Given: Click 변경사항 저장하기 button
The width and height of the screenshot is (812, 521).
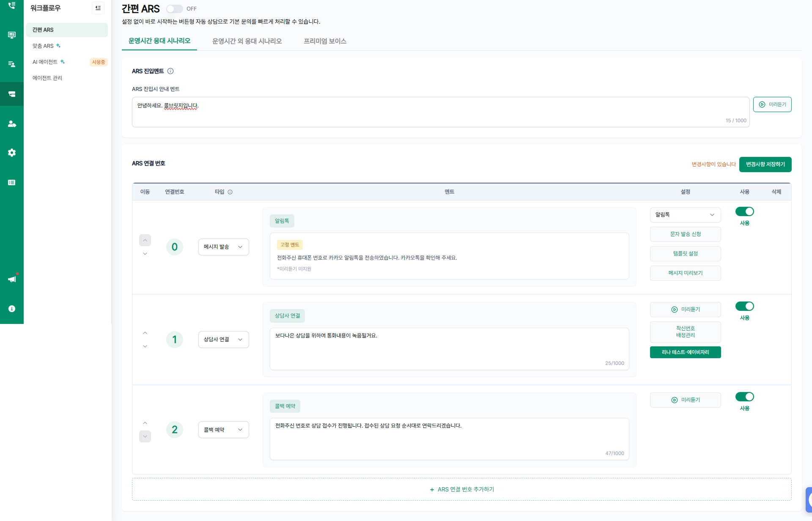Looking at the screenshot, I should 765,165.
